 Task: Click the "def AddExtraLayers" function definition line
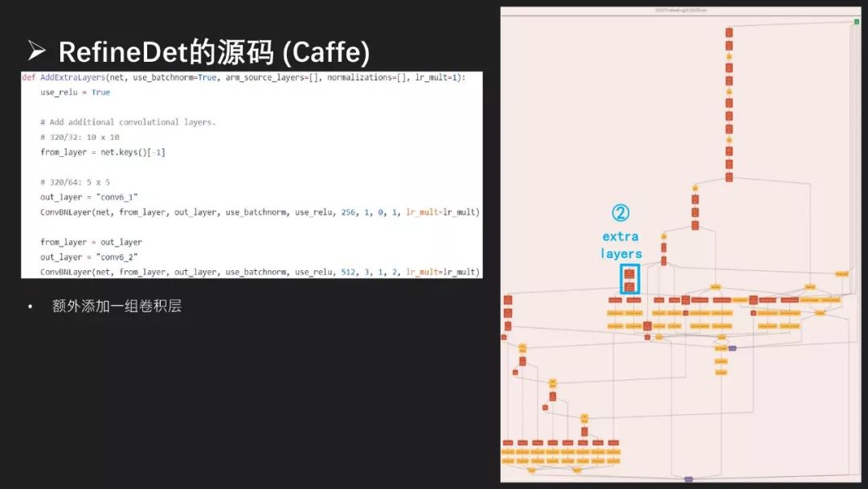click(x=244, y=77)
